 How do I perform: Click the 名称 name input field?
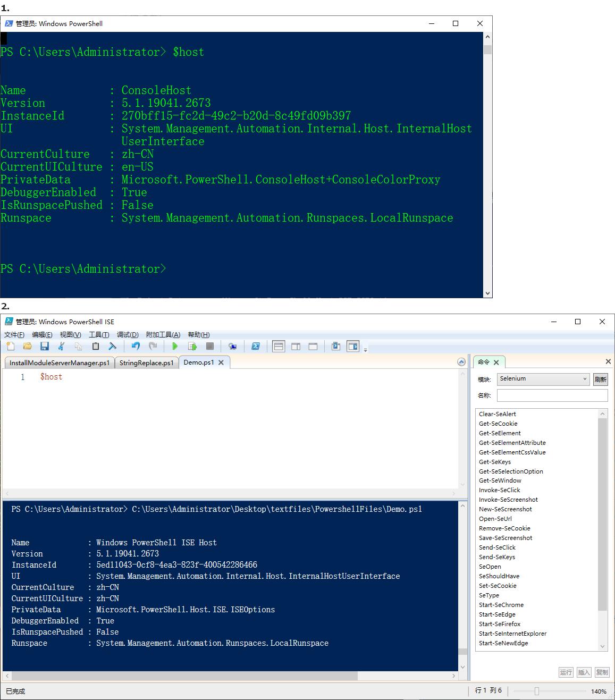coord(552,395)
